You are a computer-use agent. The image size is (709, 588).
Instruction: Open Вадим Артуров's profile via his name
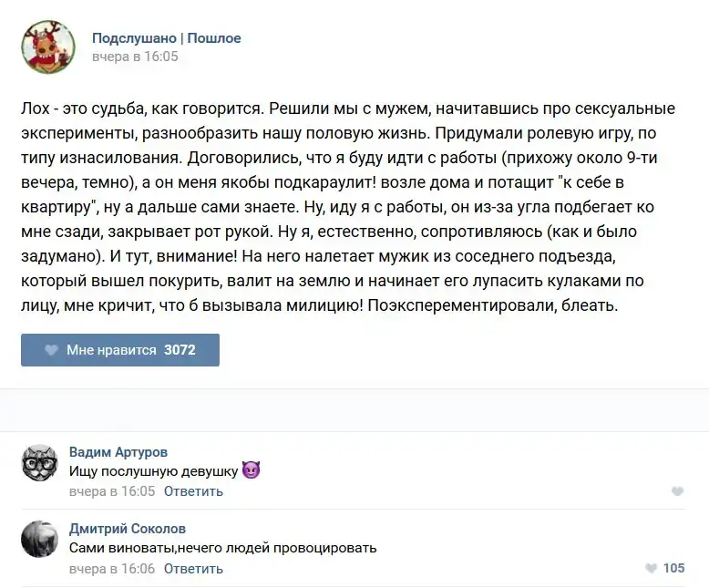tap(118, 452)
